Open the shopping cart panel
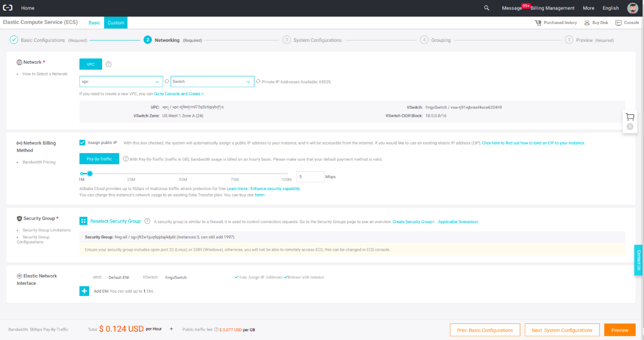The height and width of the screenshot is (340, 644). pyautogui.click(x=629, y=117)
